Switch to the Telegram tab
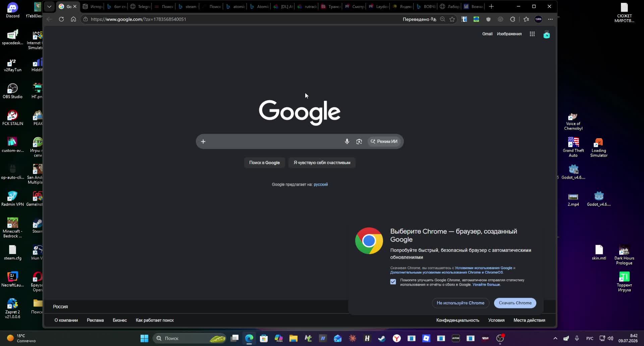 click(x=140, y=6)
